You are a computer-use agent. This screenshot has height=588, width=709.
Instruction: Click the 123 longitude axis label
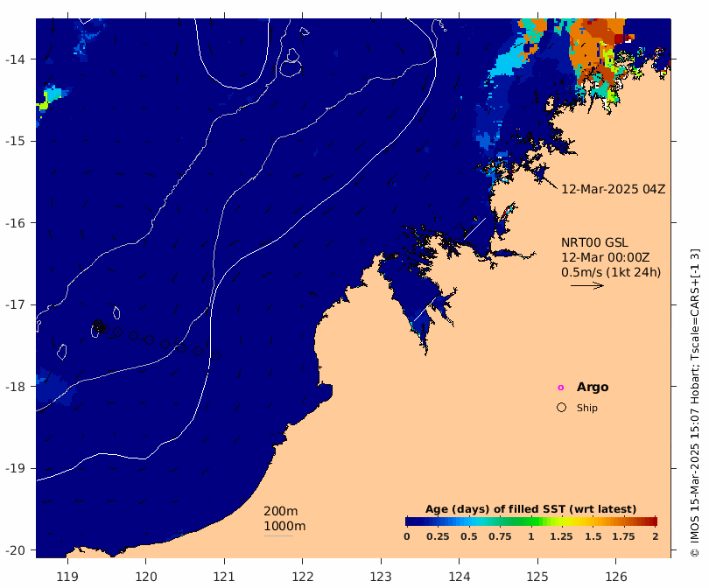[x=381, y=577]
